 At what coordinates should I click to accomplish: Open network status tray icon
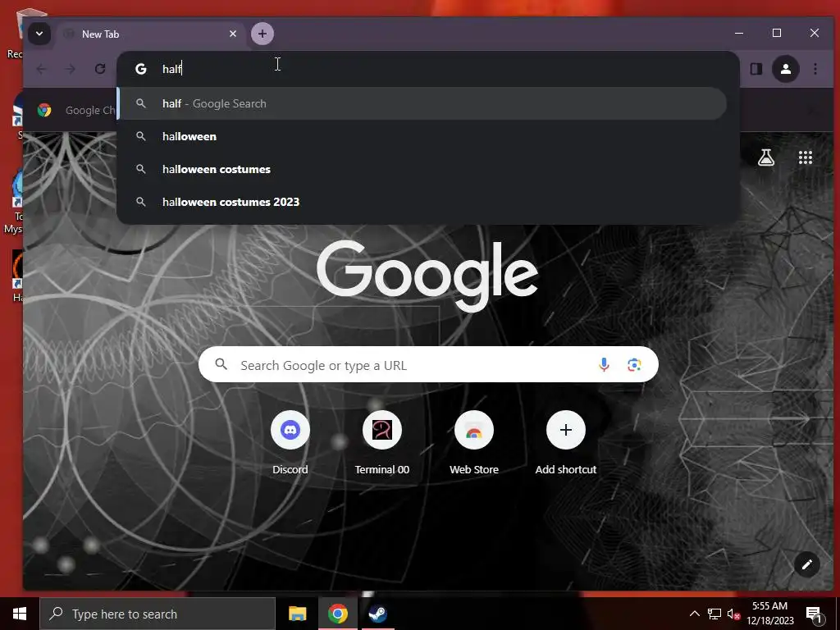714,614
